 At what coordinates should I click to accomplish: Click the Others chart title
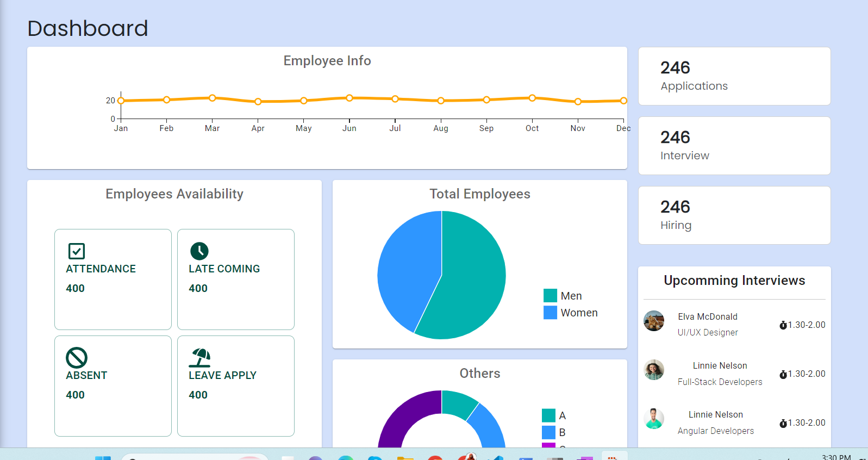click(x=480, y=374)
